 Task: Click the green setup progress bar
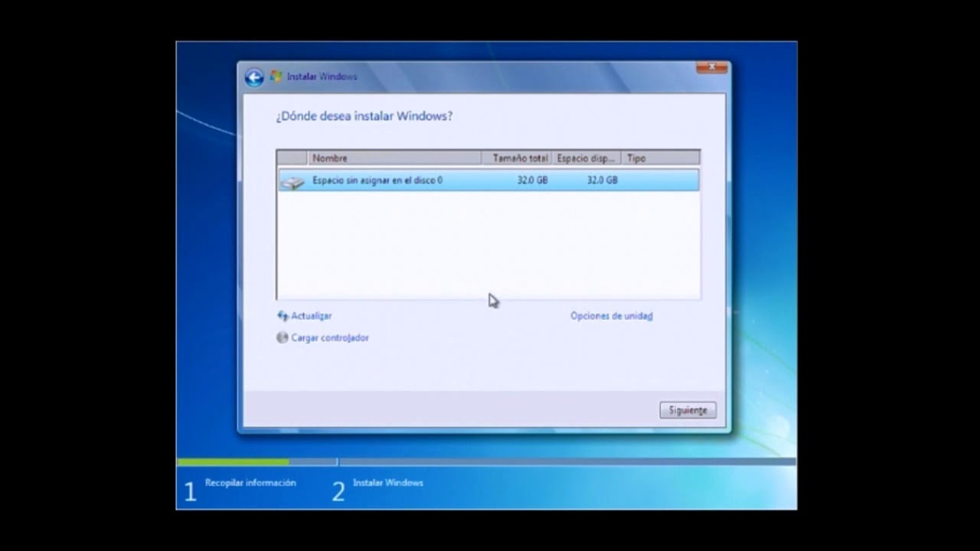point(233,461)
